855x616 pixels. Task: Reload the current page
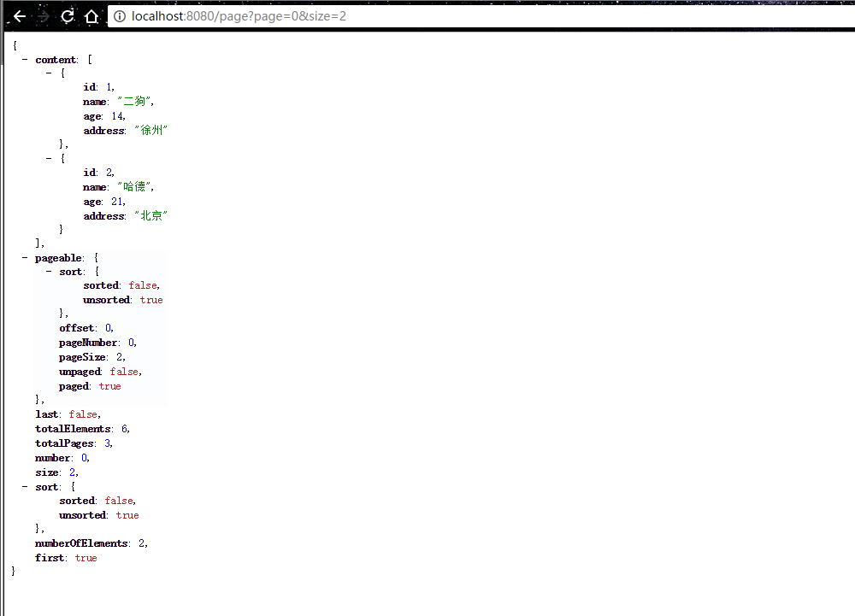tap(68, 16)
